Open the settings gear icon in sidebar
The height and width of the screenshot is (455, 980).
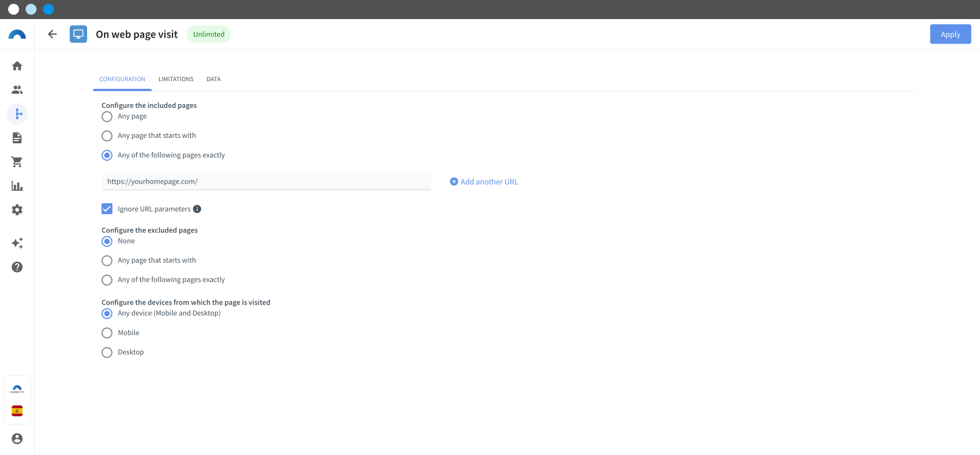point(17,210)
